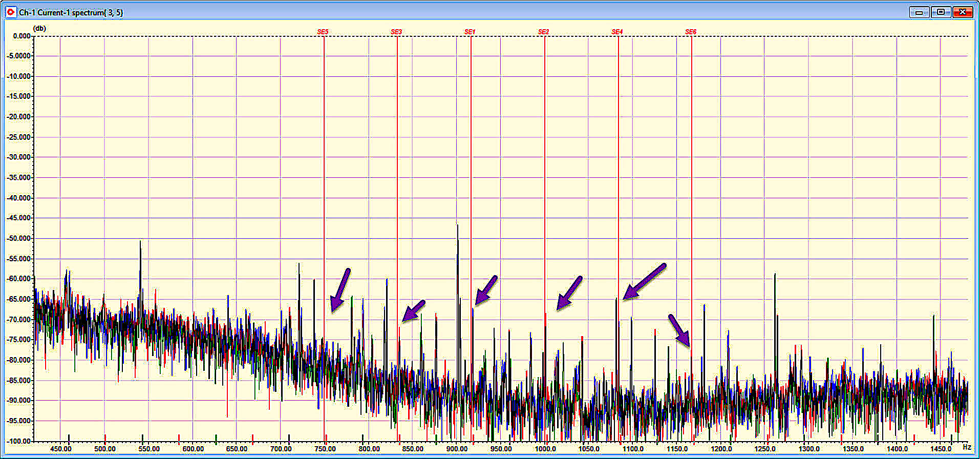This screenshot has height=459, width=980.
Task: Click the -80.000 y-axis value
Action: point(19,360)
